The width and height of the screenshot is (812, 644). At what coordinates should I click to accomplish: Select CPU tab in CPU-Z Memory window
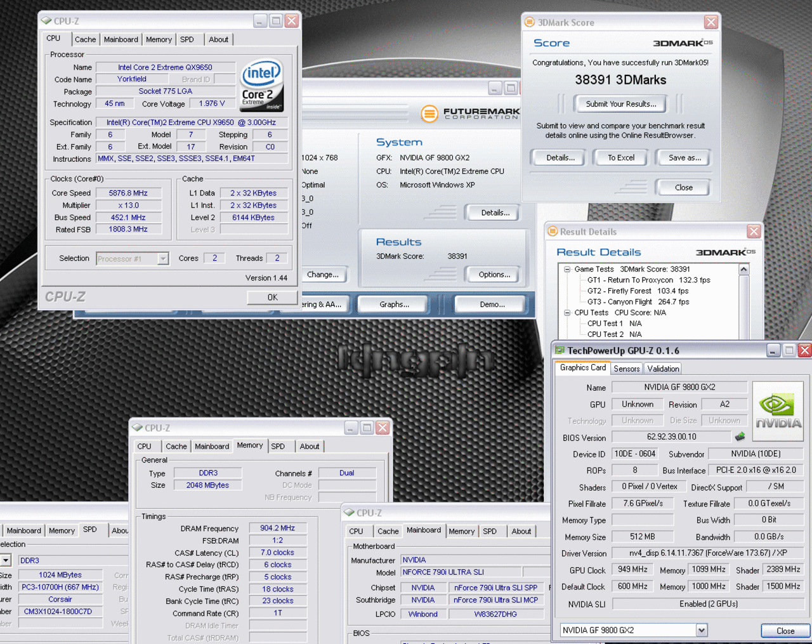point(145,447)
